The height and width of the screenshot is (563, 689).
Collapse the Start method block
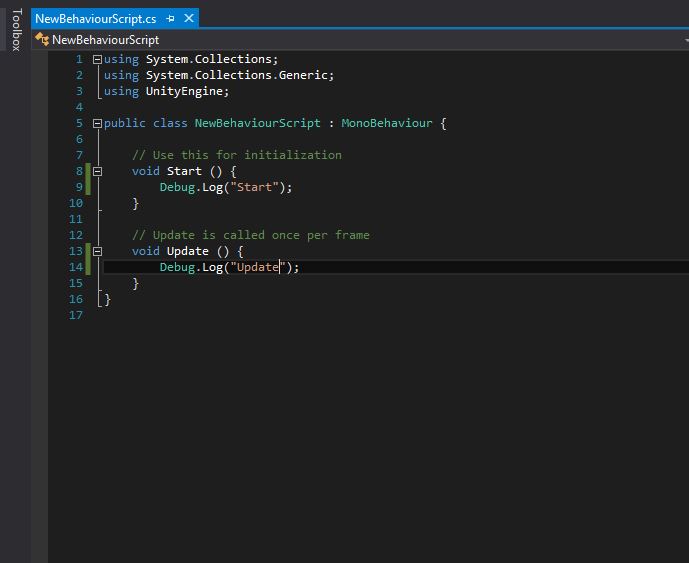tap(97, 171)
